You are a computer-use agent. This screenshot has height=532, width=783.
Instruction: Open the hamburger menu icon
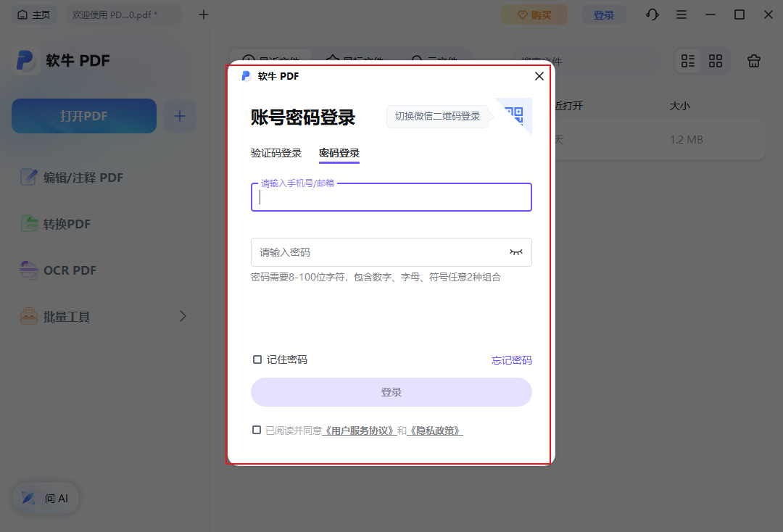681,14
